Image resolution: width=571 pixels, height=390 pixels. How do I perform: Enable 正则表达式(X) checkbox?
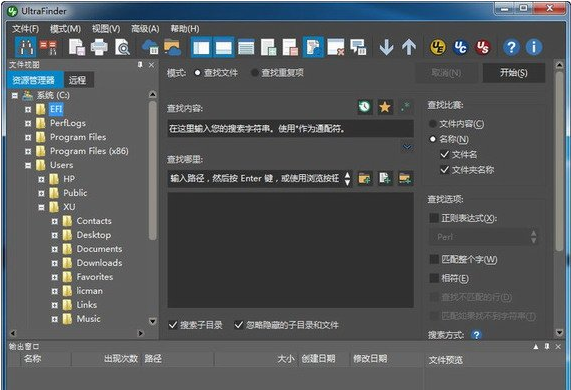tap(434, 218)
